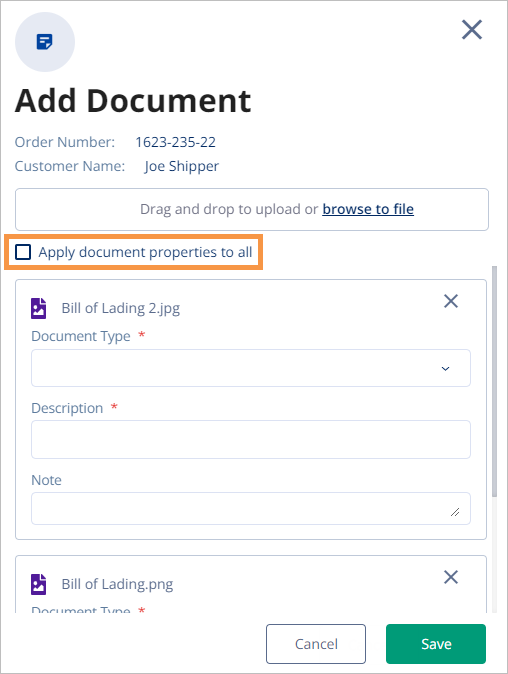This screenshot has height=674, width=508.
Task: Click the image file icon for Bill of Lading.png
Action: click(x=38, y=584)
